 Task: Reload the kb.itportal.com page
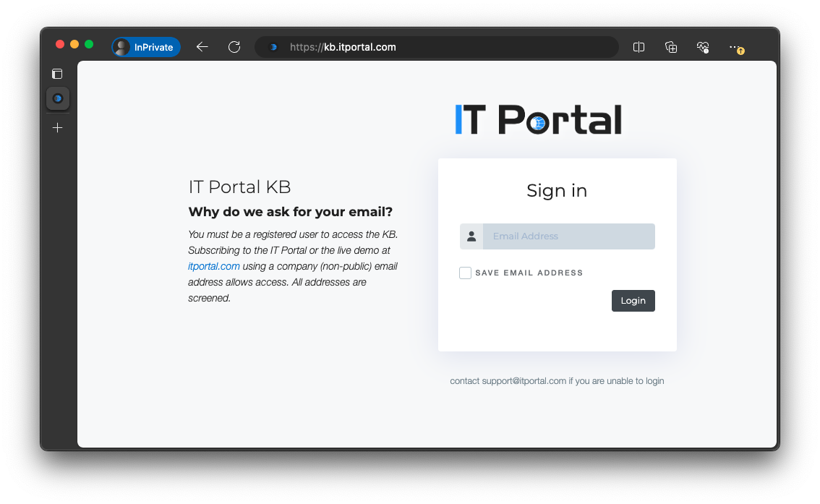tap(234, 47)
